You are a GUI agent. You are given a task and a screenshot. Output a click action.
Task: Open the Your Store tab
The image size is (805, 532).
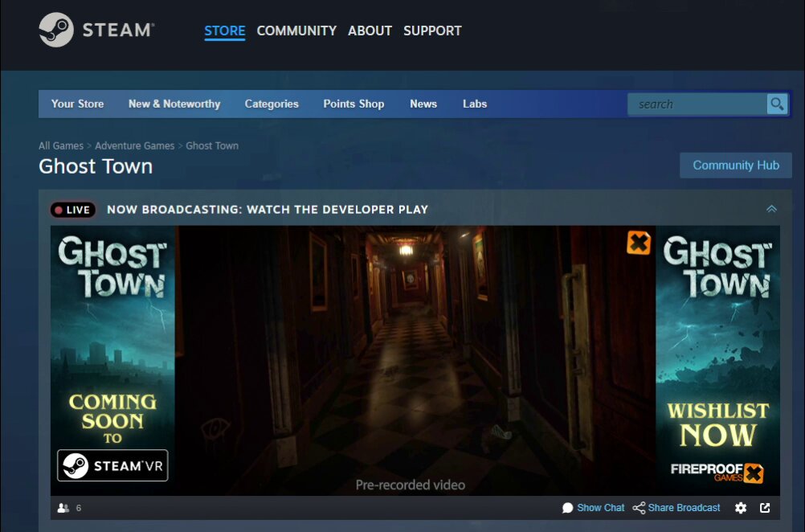point(77,104)
